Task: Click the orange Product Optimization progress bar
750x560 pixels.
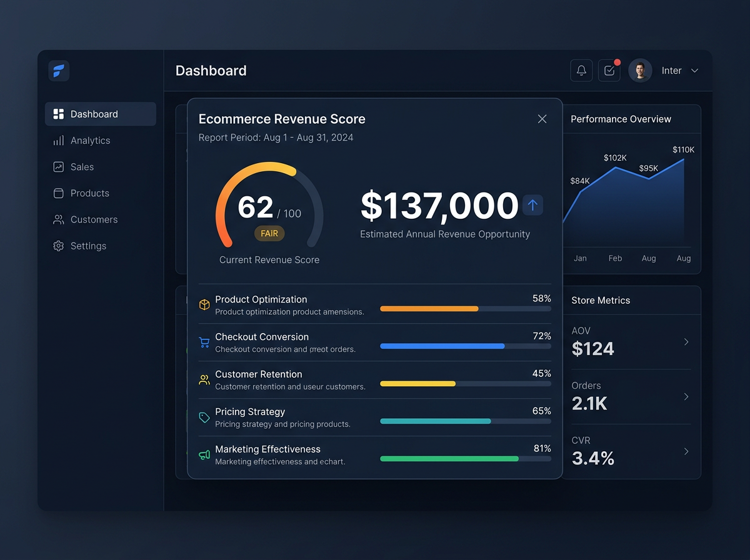Action: 466,309
